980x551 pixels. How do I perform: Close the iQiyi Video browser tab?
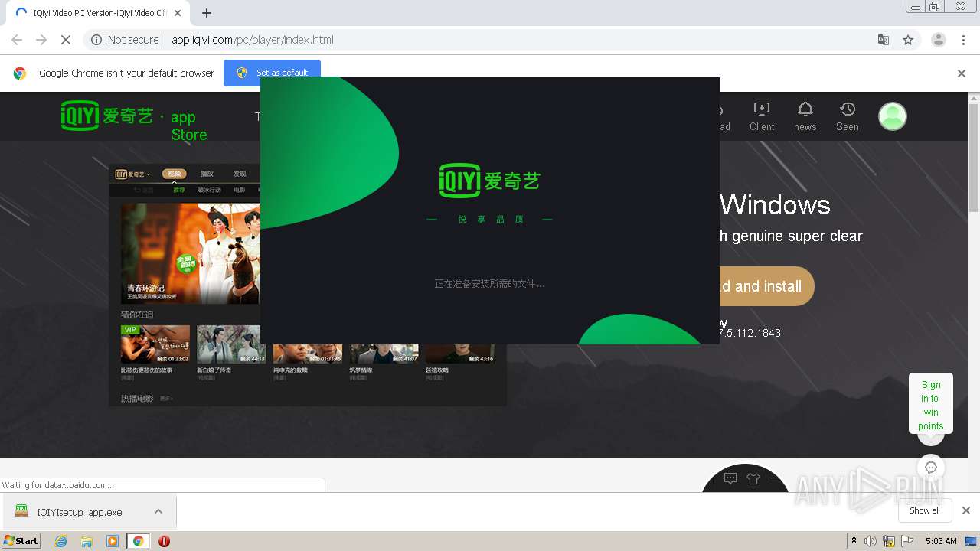tap(178, 13)
